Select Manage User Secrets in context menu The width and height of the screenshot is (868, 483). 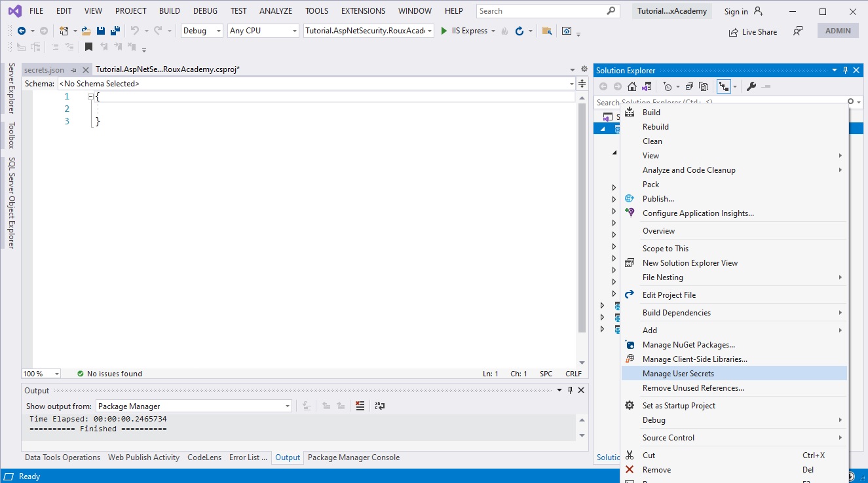[677, 373]
